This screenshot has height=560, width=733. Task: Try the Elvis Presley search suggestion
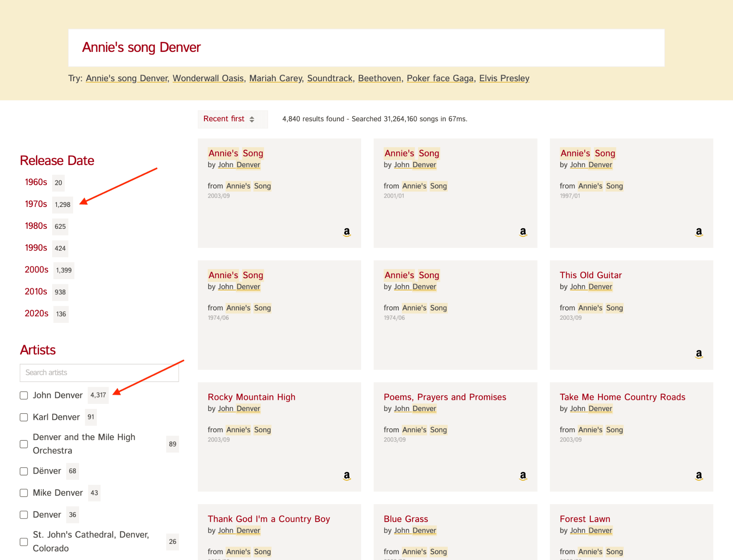(x=504, y=78)
